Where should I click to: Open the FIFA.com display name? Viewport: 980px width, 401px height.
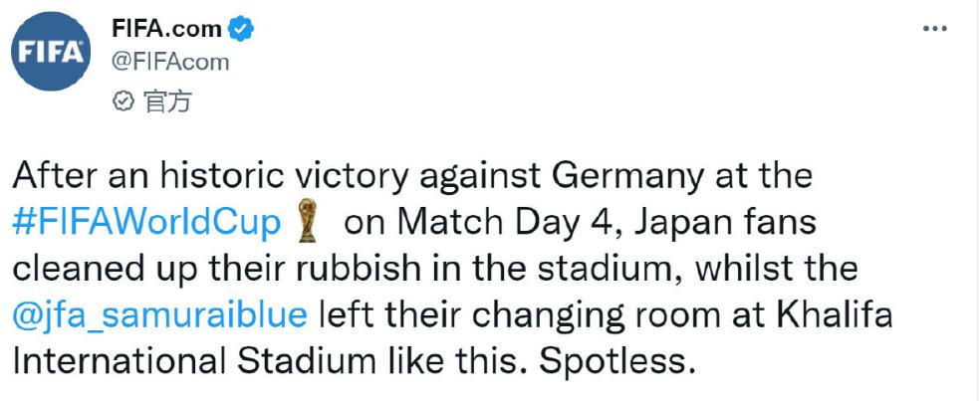pyautogui.click(x=166, y=29)
